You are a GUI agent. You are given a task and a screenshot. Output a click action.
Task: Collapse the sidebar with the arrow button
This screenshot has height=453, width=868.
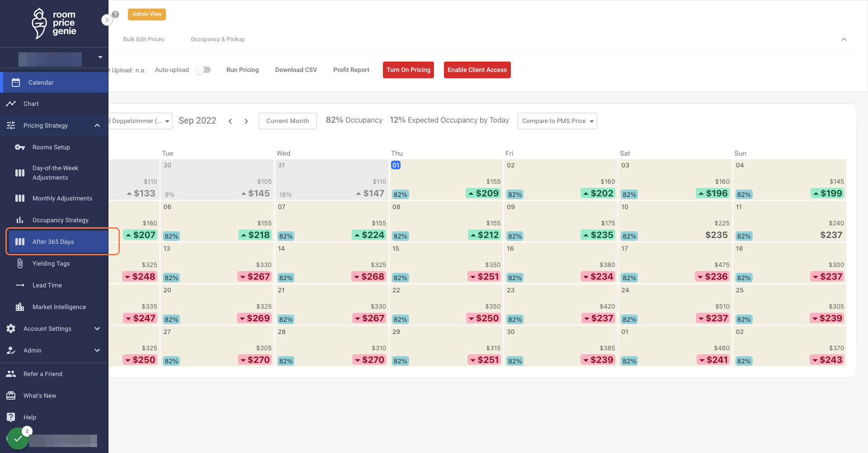click(107, 20)
